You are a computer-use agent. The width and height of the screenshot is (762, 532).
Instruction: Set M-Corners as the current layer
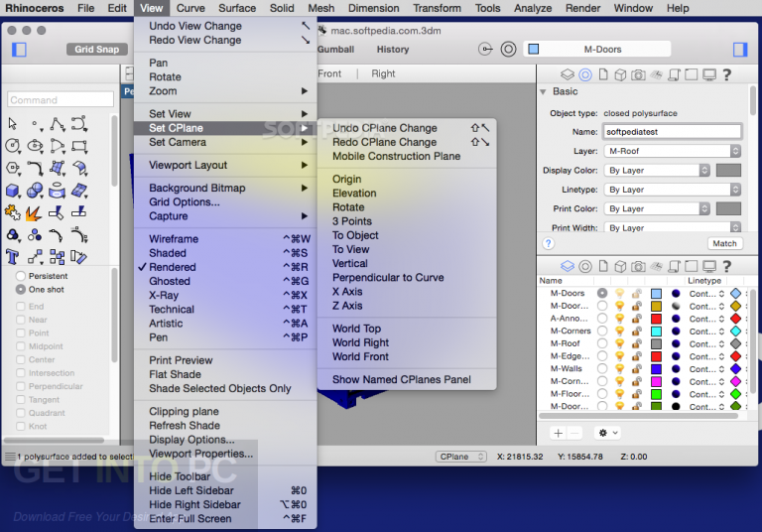(x=601, y=331)
